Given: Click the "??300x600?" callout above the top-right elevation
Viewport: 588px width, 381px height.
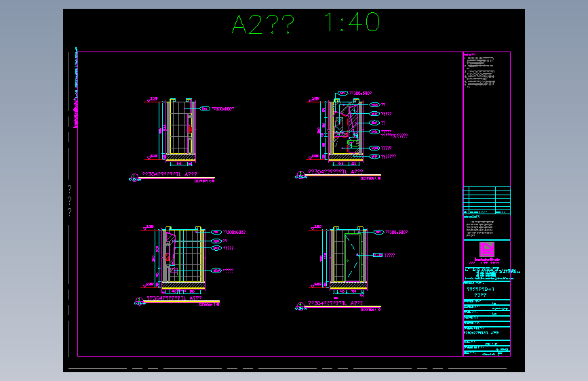Looking at the screenshot, I should (x=360, y=93).
